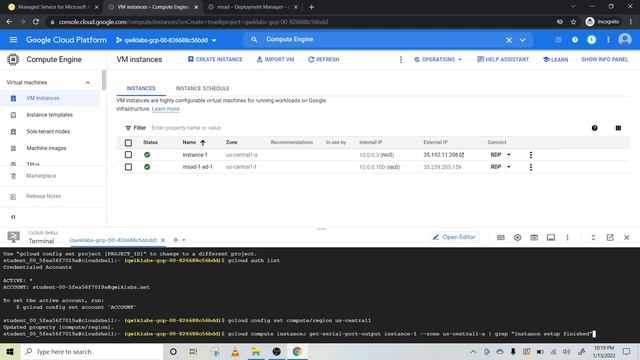The image size is (640, 360).
Task: Open external IP 35.192.11.206 link
Action: click(x=444, y=155)
